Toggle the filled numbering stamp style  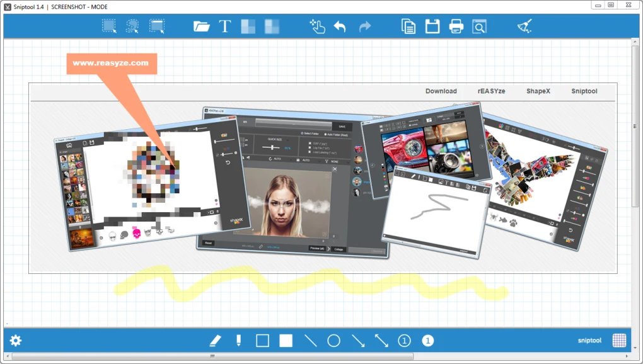coord(427,340)
